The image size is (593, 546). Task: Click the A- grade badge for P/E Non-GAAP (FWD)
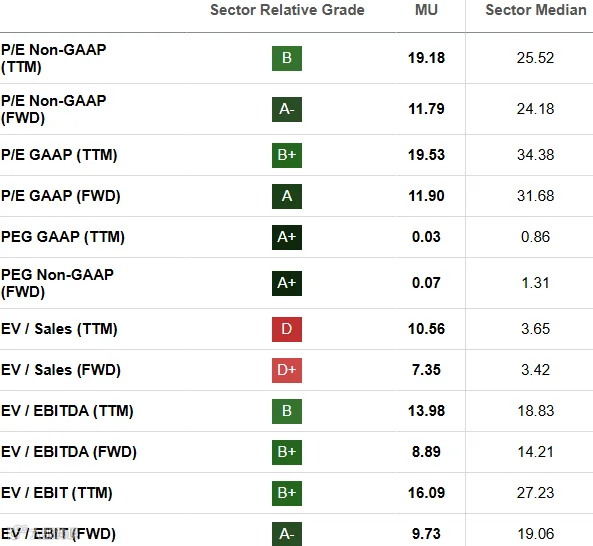287,109
